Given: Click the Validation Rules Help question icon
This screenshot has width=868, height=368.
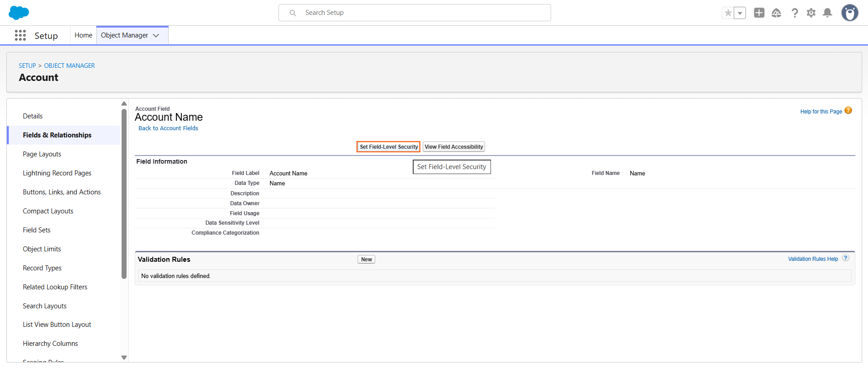Looking at the screenshot, I should (x=845, y=258).
